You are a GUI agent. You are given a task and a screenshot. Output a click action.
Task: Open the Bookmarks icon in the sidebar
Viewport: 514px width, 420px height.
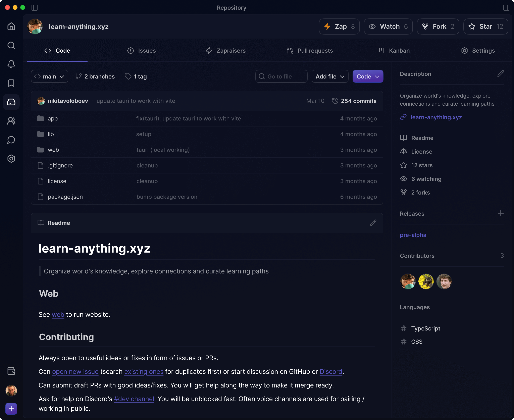point(11,83)
